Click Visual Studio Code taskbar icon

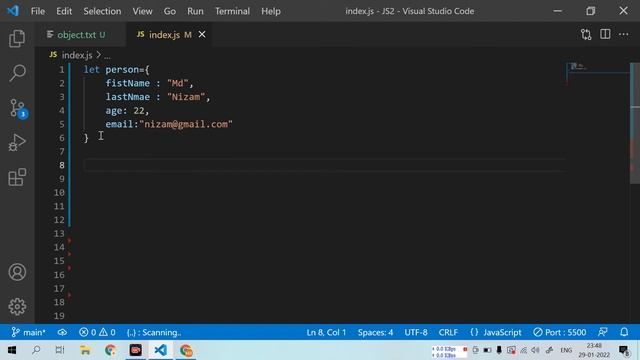click(x=161, y=350)
